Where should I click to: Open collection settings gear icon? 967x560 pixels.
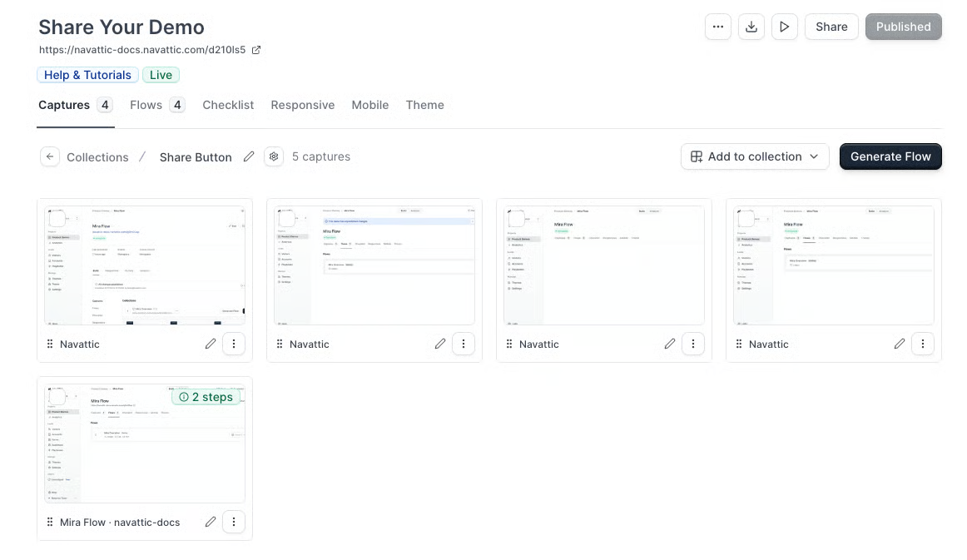(274, 156)
